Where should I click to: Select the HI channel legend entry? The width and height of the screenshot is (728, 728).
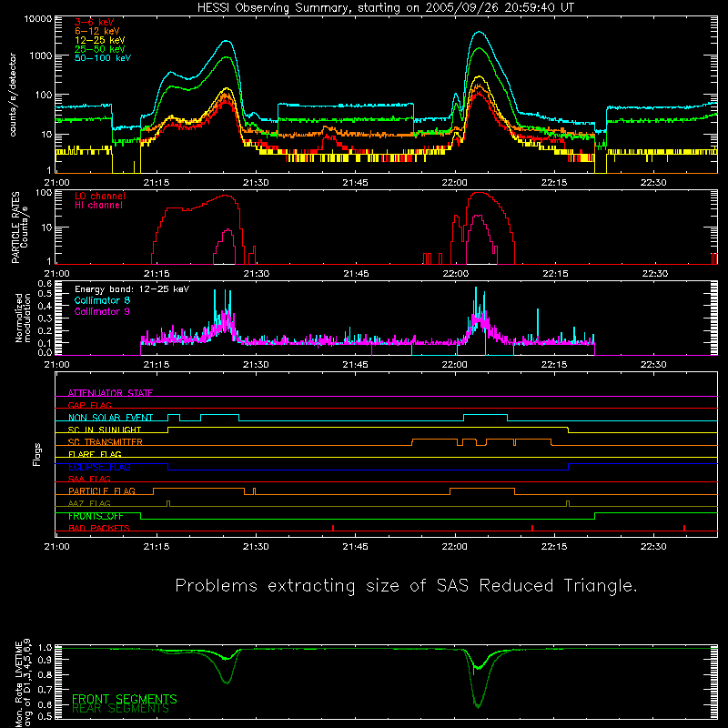pyautogui.click(x=99, y=206)
